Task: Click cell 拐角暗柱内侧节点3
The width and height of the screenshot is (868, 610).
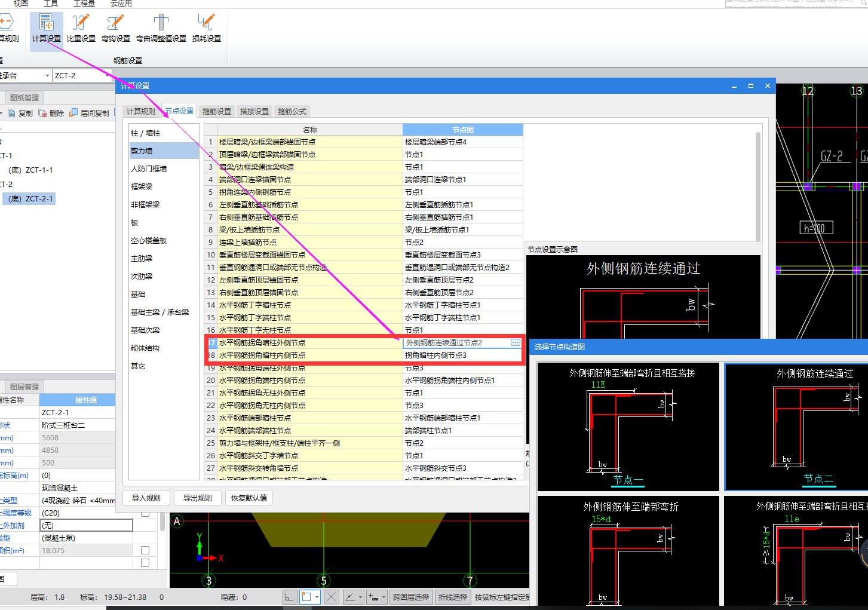Action: pos(463,355)
